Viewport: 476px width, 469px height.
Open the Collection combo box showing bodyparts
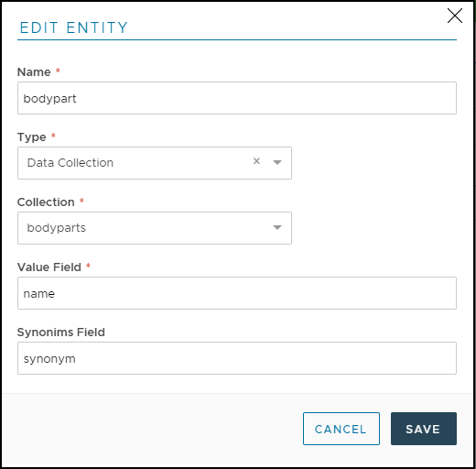pos(155,228)
